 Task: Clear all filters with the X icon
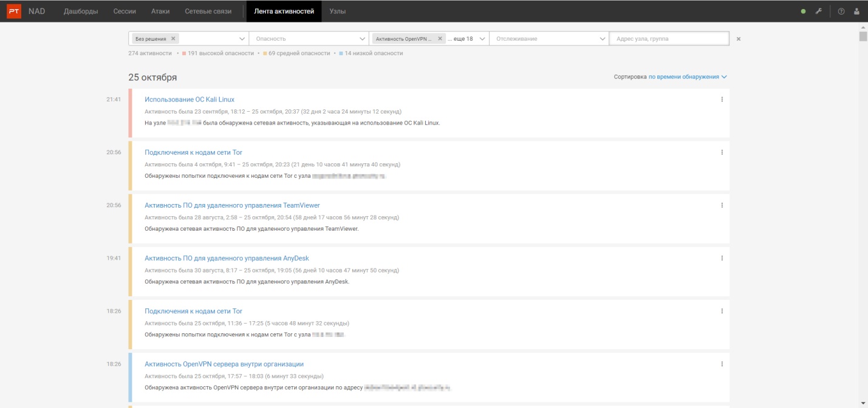click(x=739, y=39)
